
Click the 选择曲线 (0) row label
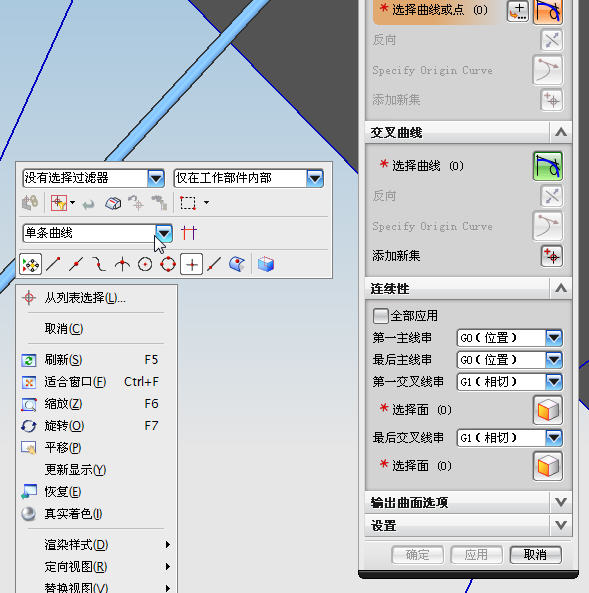click(x=427, y=166)
